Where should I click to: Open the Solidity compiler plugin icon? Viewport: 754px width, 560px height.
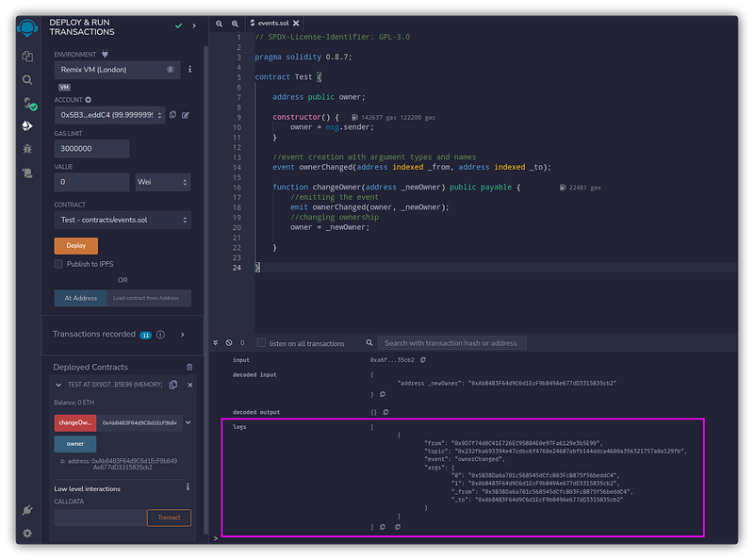click(x=27, y=102)
